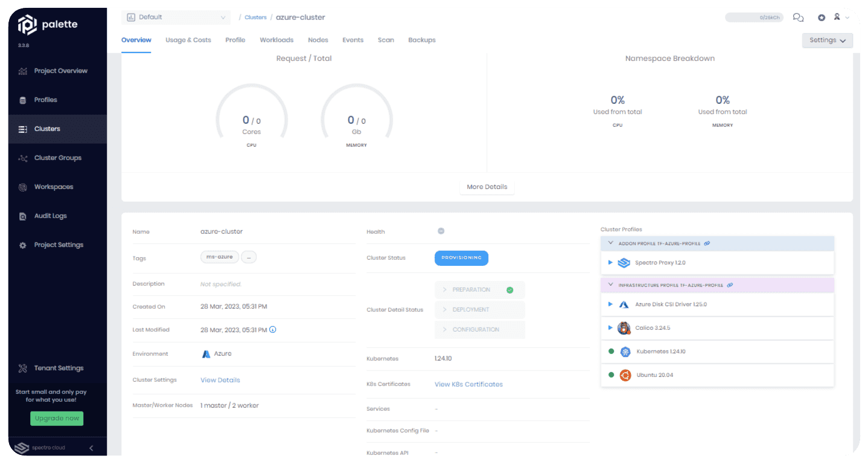Click the Clusters breadcrumb link

click(x=255, y=18)
